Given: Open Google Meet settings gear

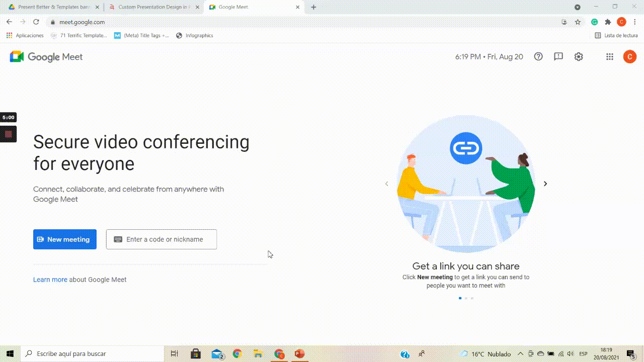Looking at the screenshot, I should 579,57.
